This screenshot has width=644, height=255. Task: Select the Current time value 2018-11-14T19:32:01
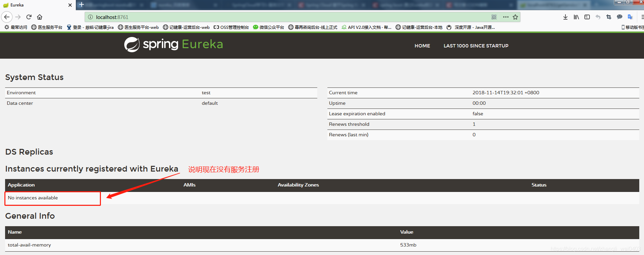pyautogui.click(x=506, y=93)
